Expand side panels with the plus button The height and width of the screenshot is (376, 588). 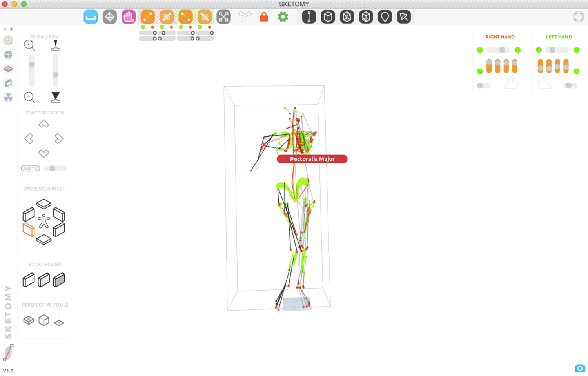coord(11,29)
